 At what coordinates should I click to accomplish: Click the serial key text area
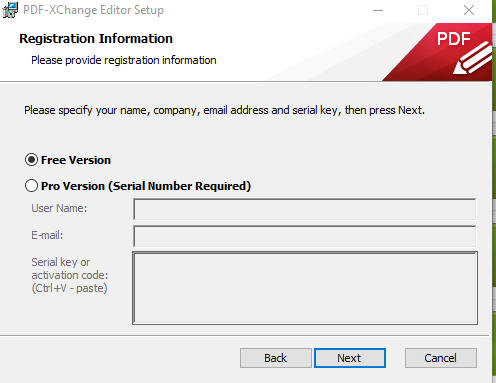305,288
